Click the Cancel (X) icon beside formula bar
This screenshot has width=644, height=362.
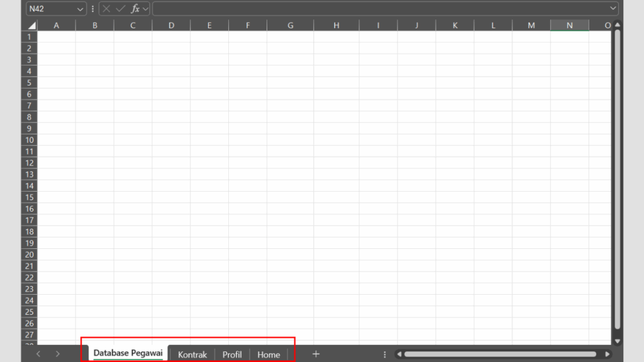[105, 9]
